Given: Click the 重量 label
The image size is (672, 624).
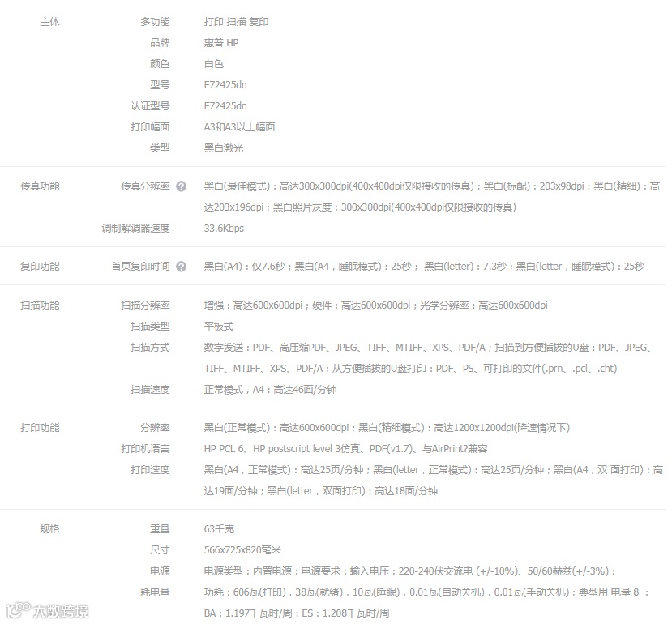Looking at the screenshot, I should click(x=160, y=529).
